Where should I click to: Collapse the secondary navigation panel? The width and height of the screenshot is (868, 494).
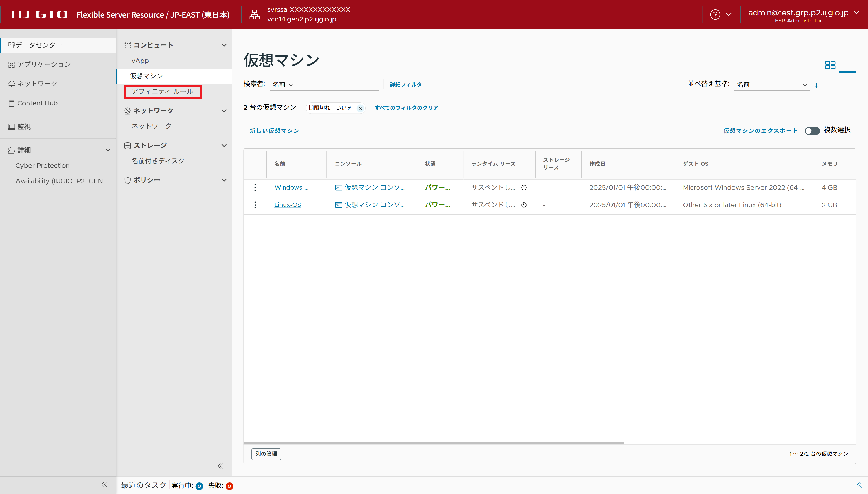click(220, 466)
